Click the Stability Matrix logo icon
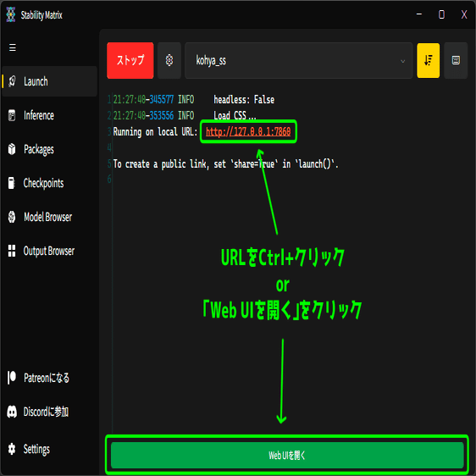This screenshot has width=476, height=476. pyautogui.click(x=11, y=14)
